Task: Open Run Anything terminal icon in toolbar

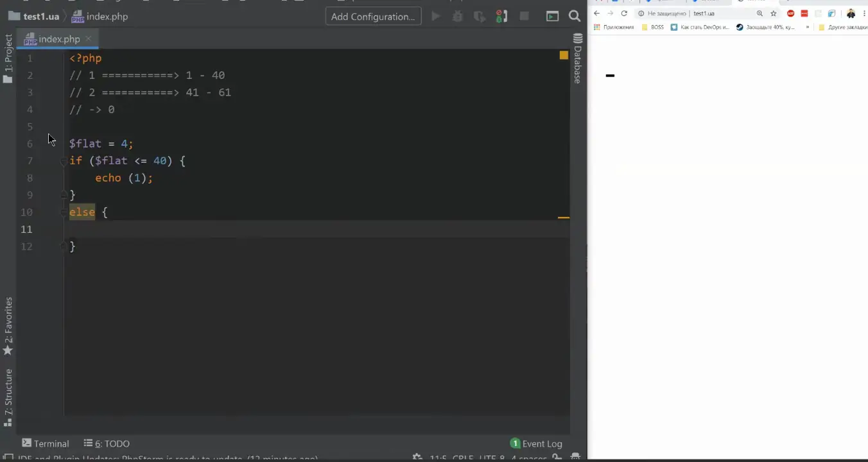Action: tap(552, 17)
